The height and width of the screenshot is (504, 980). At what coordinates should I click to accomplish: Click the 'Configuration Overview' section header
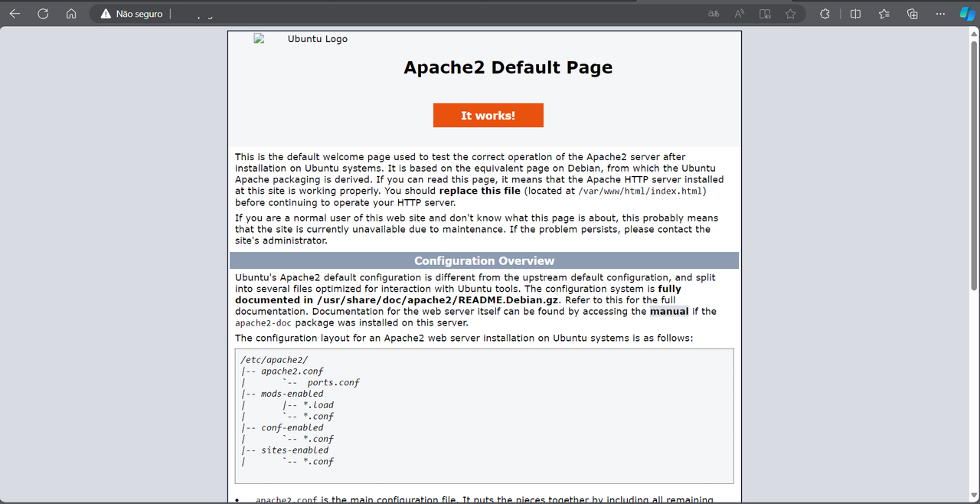[x=484, y=260]
